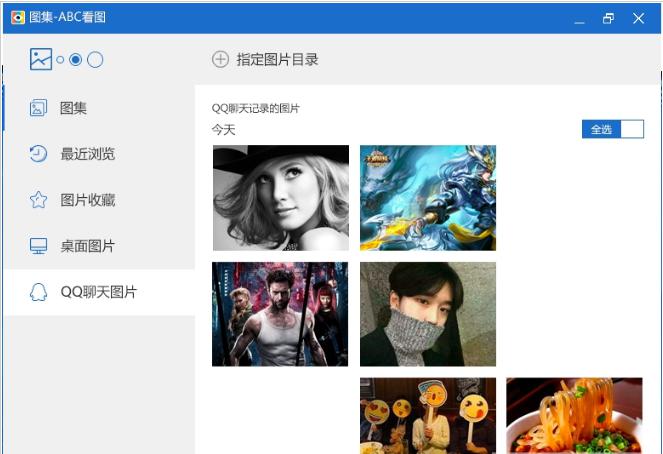Click the plus icon for 指定图片目录
The height and width of the screenshot is (454, 663).
click(220, 59)
